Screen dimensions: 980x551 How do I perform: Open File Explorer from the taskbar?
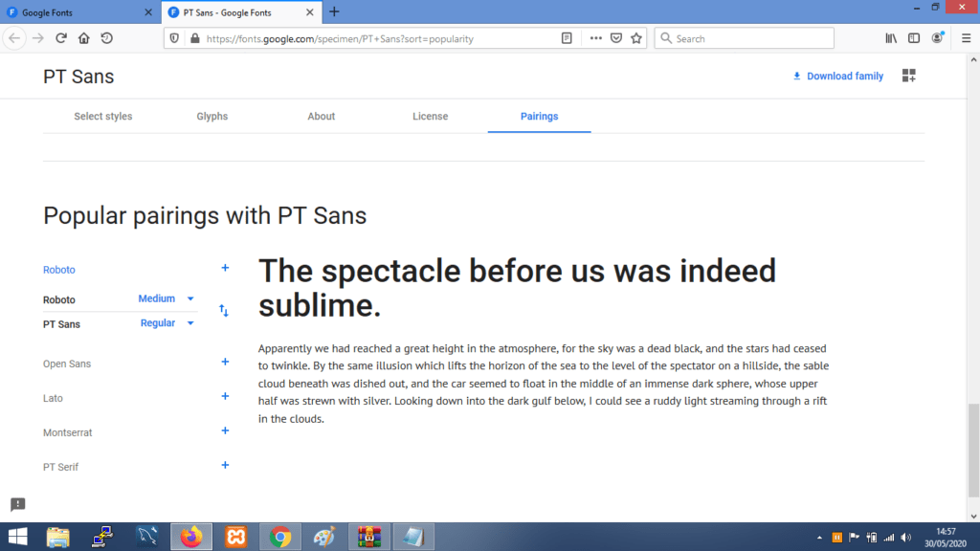pos(57,537)
